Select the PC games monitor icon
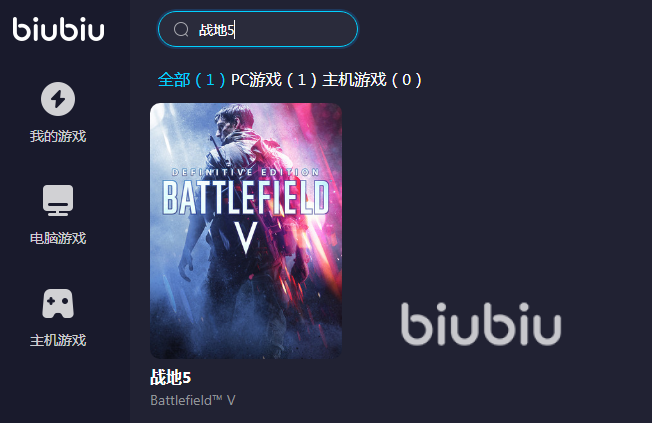Image resolution: width=652 pixels, height=423 pixels. [x=58, y=200]
